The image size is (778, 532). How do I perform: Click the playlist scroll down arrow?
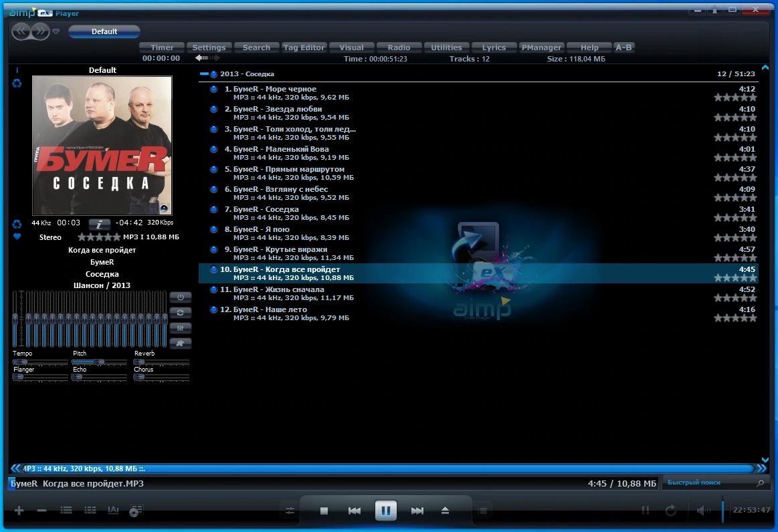point(765,460)
